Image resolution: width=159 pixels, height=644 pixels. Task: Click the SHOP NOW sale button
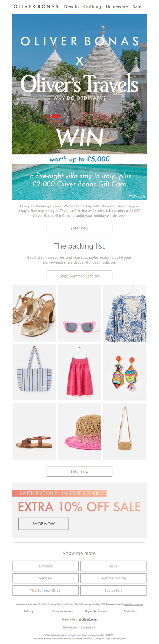(44, 524)
